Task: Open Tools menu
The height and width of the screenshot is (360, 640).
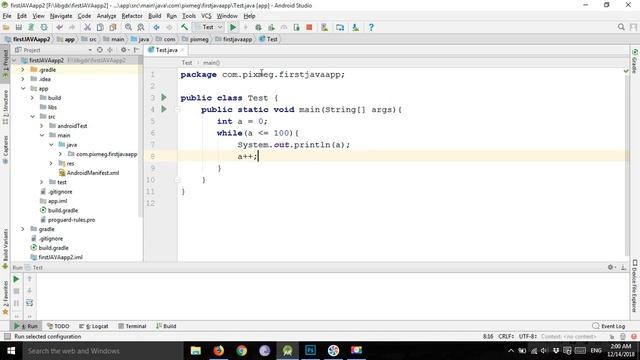Action: click(x=189, y=16)
